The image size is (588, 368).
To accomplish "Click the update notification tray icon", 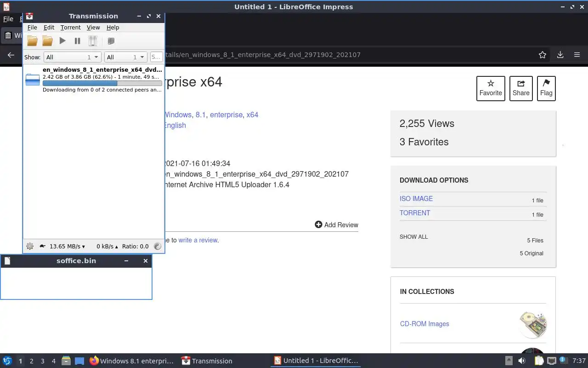I will pyautogui.click(x=564, y=361).
